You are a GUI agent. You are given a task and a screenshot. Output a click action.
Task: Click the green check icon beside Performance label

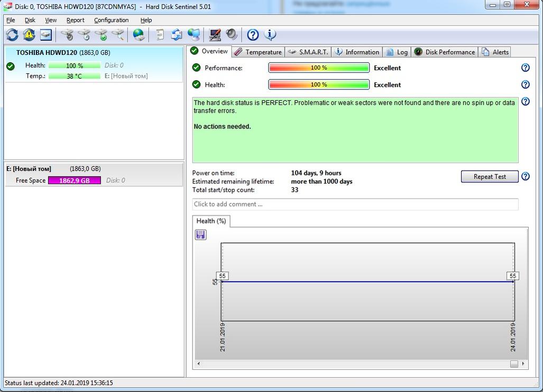(x=196, y=68)
